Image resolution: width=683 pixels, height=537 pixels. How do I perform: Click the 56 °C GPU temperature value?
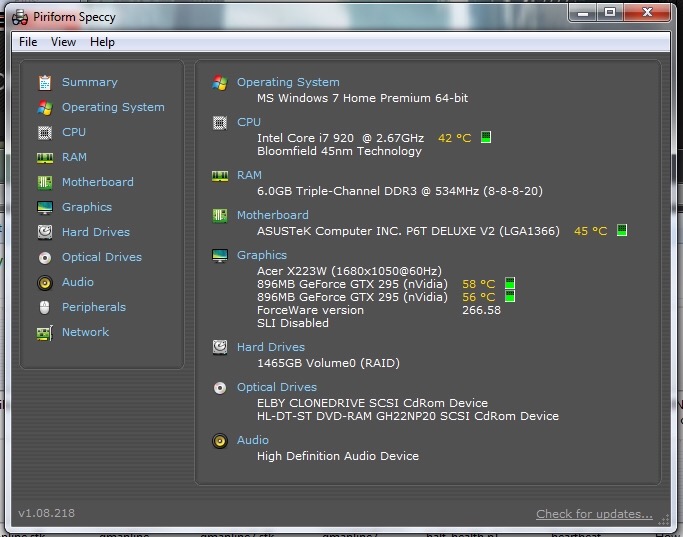(x=478, y=297)
